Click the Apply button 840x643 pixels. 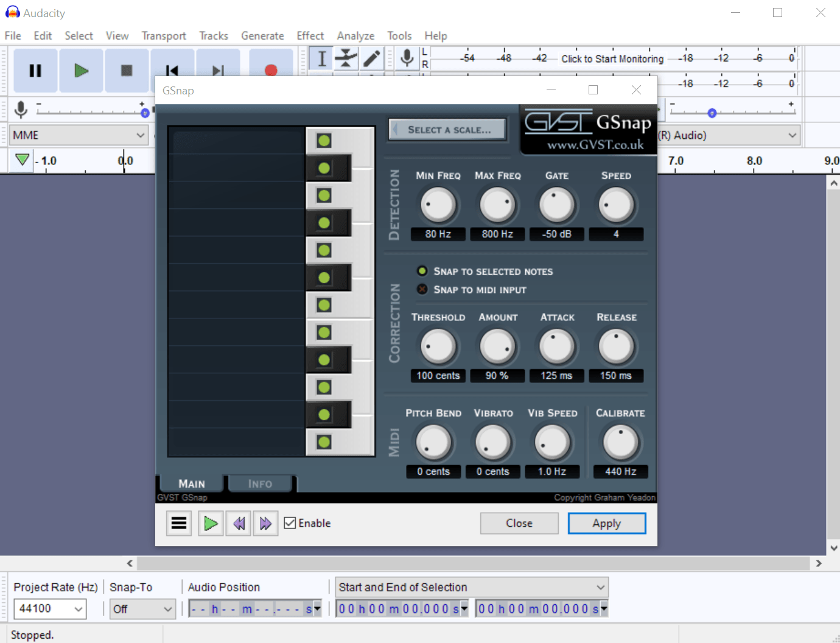point(607,523)
